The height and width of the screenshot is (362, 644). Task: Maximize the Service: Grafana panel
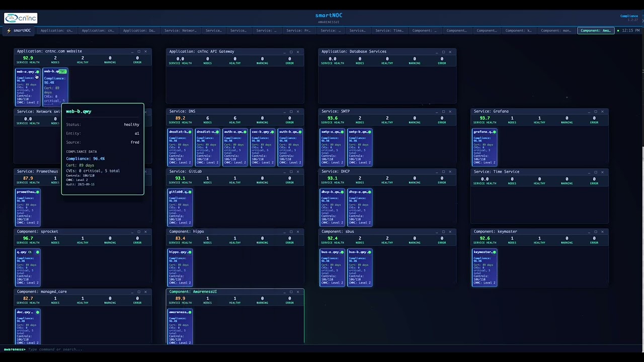(x=596, y=111)
